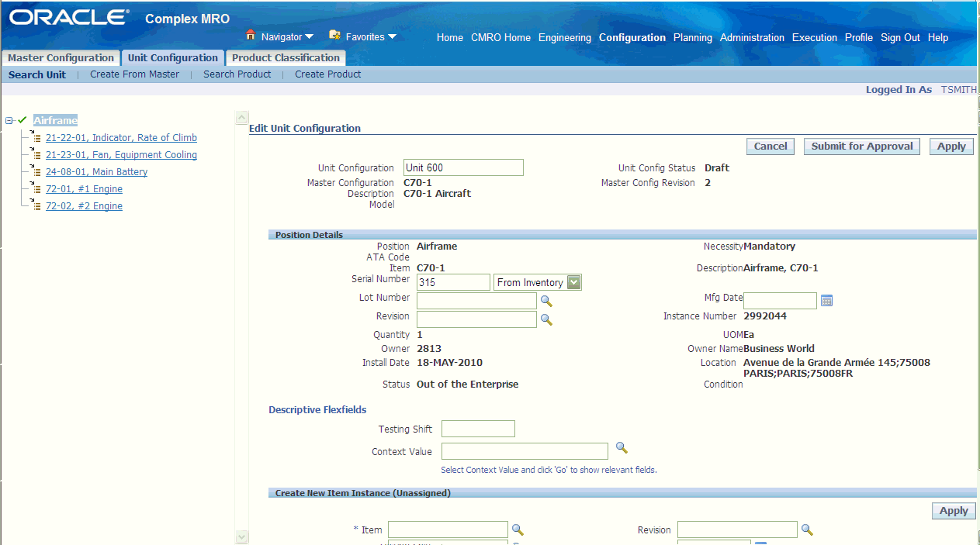Click the Instance Number value 2992044
980x545 pixels.
pyautogui.click(x=765, y=316)
